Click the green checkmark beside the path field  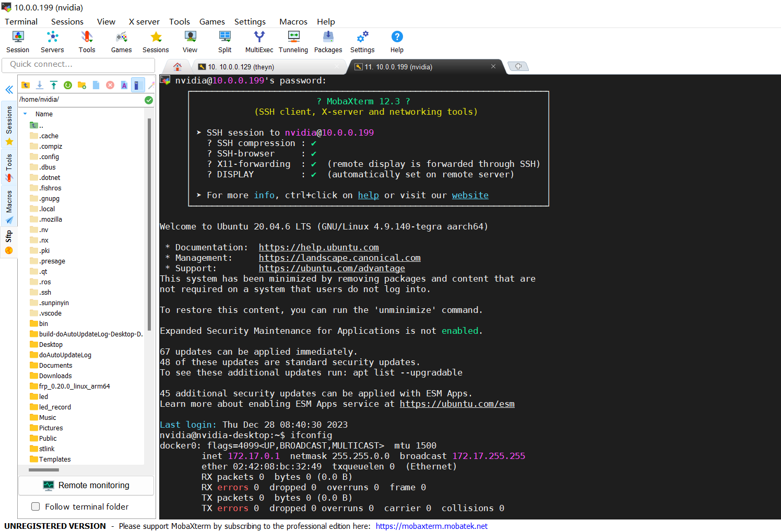[149, 100]
